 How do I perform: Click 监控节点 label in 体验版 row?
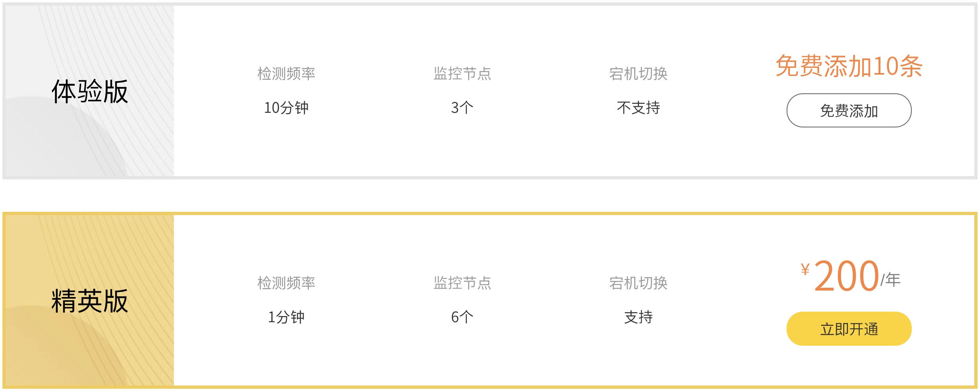tap(462, 74)
